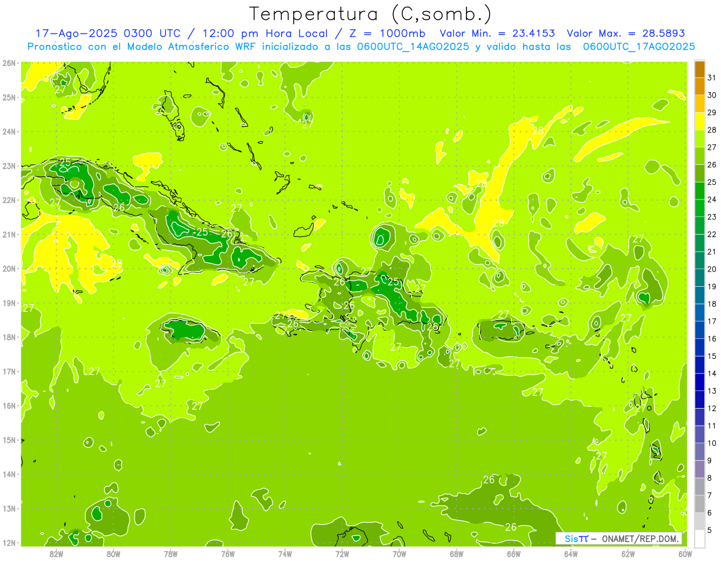Click the colorbar label "29"
This screenshot has height=562, width=728.
712,113
